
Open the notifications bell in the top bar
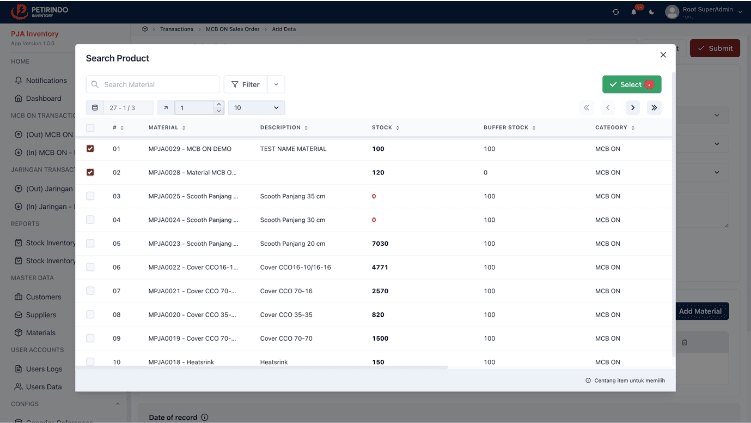634,12
